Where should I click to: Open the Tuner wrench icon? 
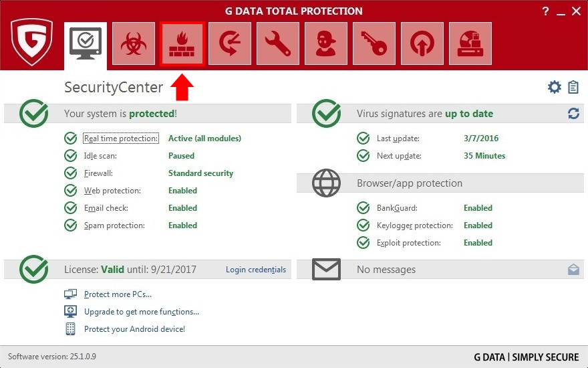[x=278, y=43]
